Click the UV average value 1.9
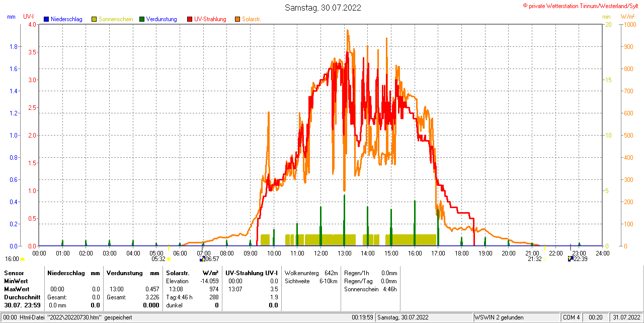644x323 pixels. (273, 297)
